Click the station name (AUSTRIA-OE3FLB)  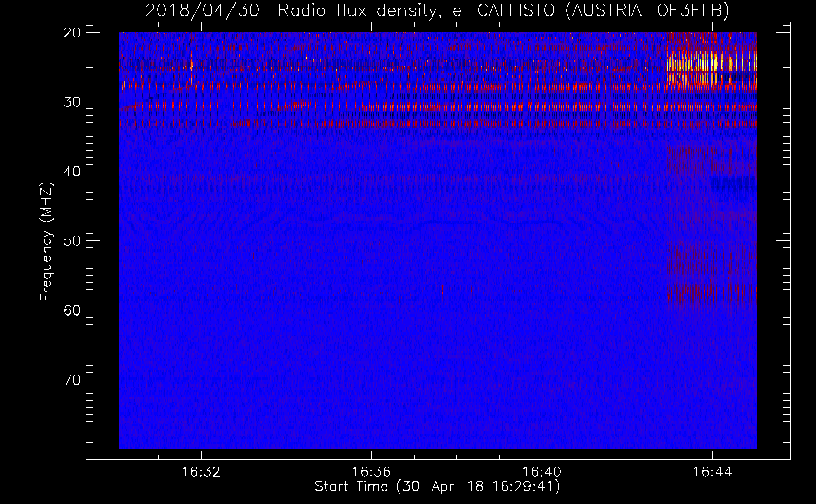point(648,10)
